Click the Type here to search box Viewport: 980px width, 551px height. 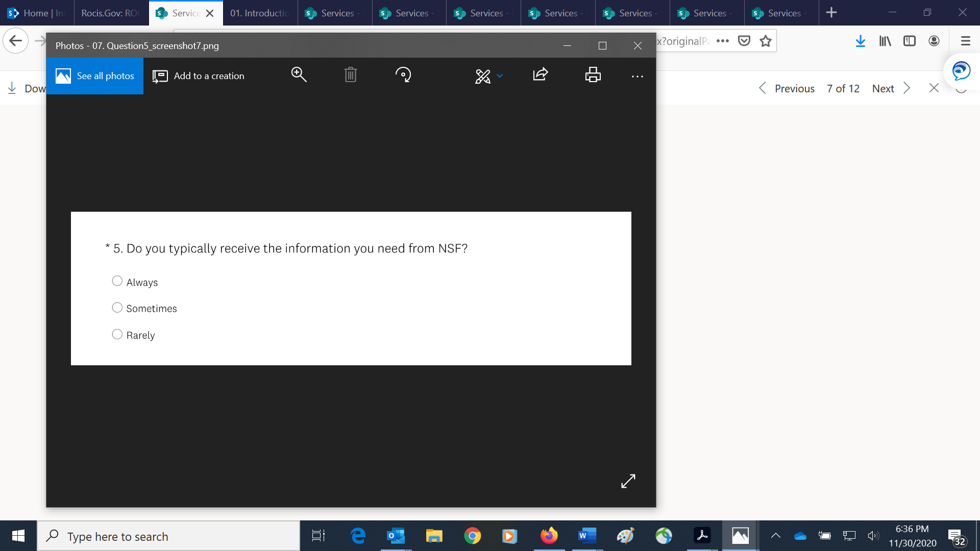click(x=168, y=536)
